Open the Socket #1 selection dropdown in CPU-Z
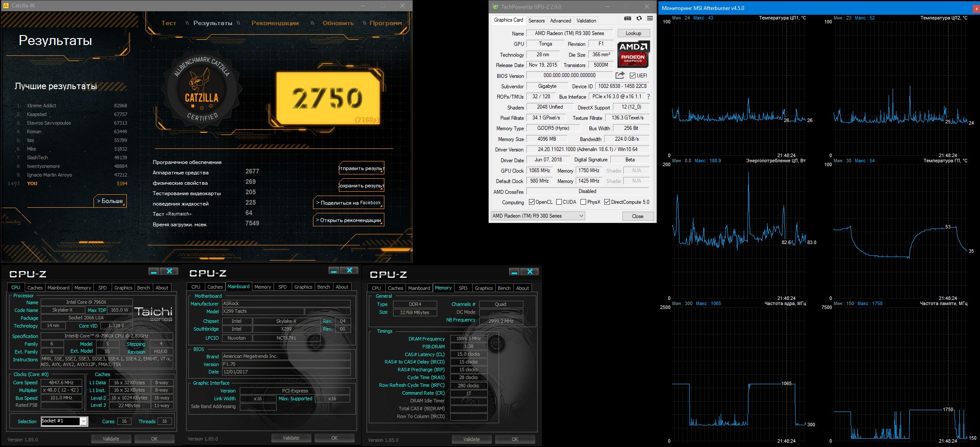Viewport: 980px width, 447px height. [64, 421]
